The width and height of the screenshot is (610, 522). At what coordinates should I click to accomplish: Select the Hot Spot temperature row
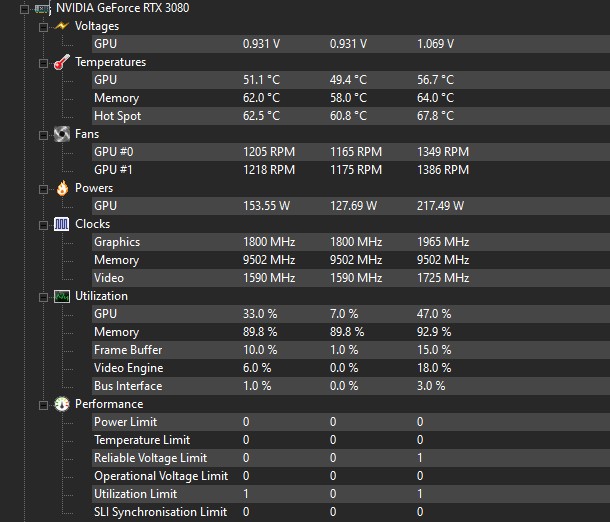pos(351,116)
